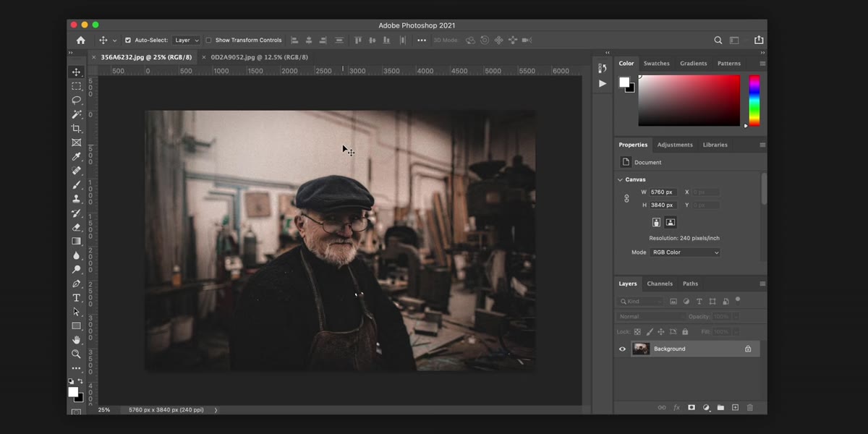Viewport: 868px width, 434px height.
Task: Open the Properties panel menu
Action: coord(762,145)
